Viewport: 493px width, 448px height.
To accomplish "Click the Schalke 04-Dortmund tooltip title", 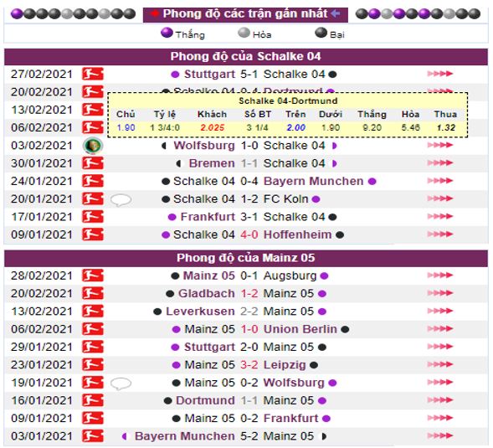I will click(x=288, y=101).
